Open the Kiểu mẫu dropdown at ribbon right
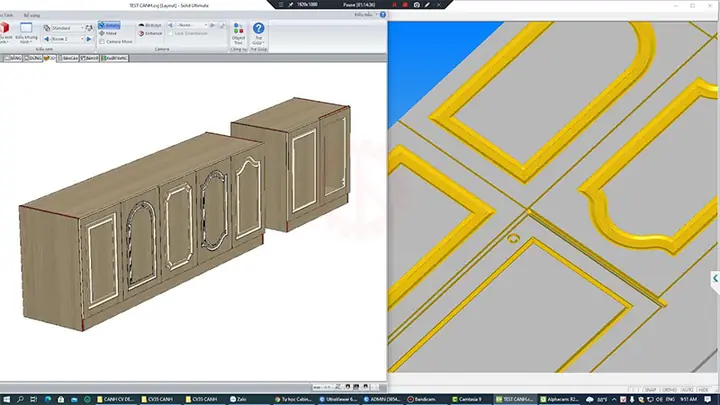The width and height of the screenshot is (720, 405). tap(366, 15)
